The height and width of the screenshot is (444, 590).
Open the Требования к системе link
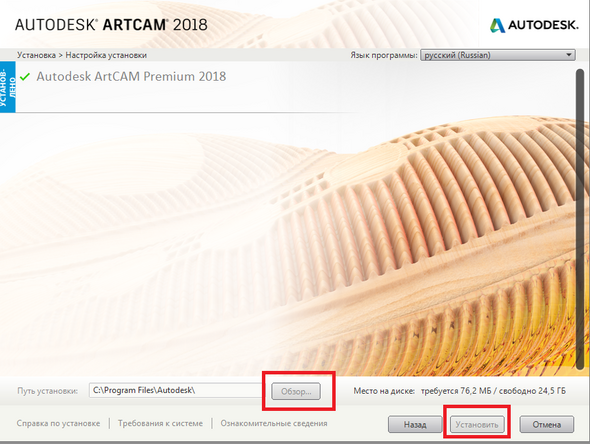click(x=160, y=423)
